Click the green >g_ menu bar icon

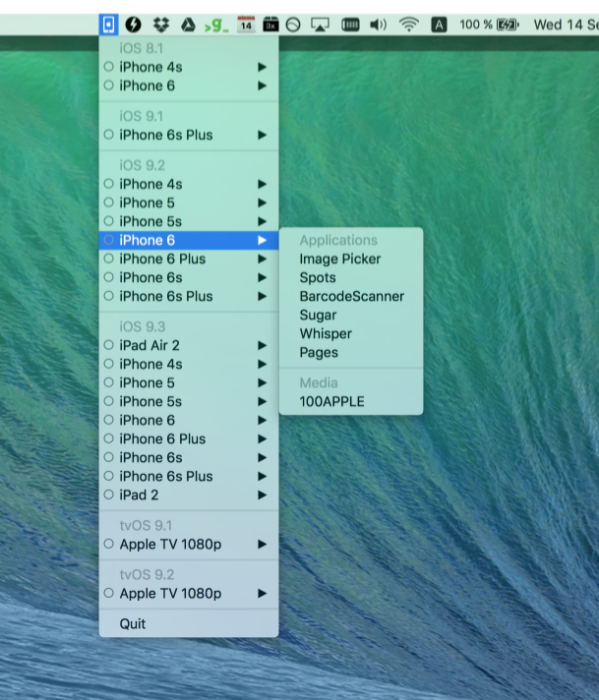(216, 25)
